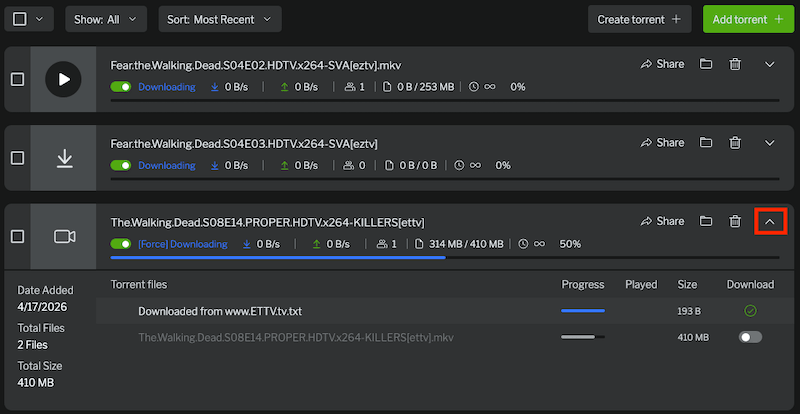Open folder for The.Walking.Dead.S08E14 torrent
The height and width of the screenshot is (414, 800).
click(706, 221)
